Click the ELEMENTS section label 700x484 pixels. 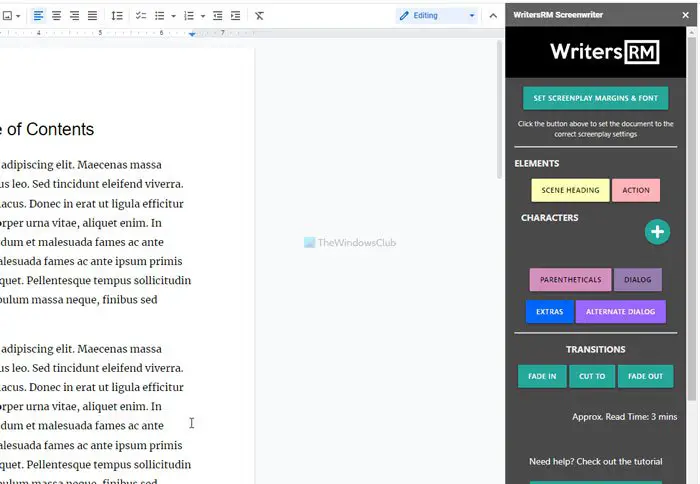(x=537, y=163)
